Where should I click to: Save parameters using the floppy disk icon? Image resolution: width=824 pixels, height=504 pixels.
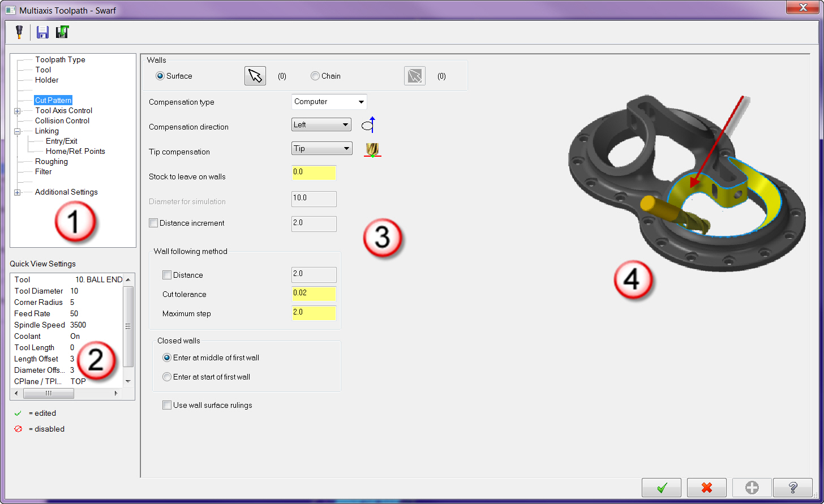pyautogui.click(x=42, y=32)
